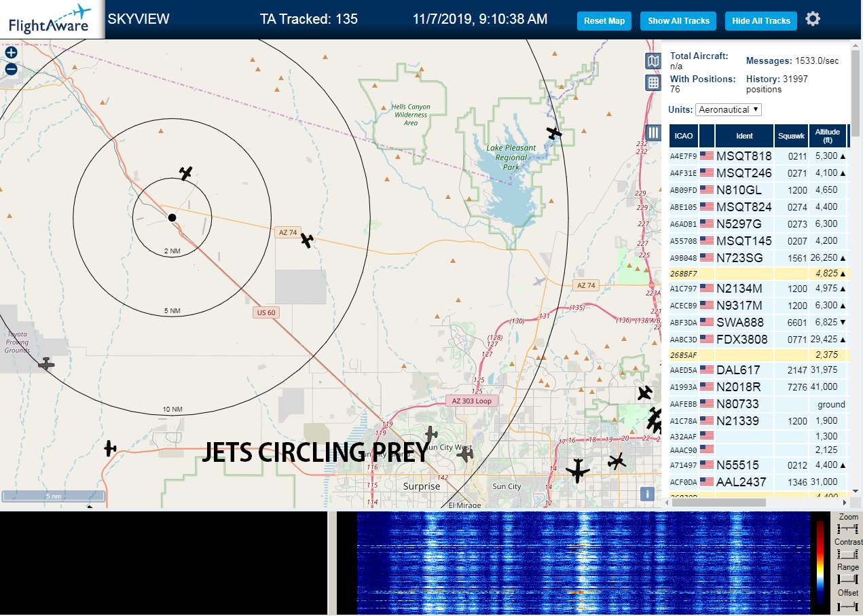Click the spectrum waterfall display
The width and height of the screenshot is (863, 616).
tap(583, 563)
